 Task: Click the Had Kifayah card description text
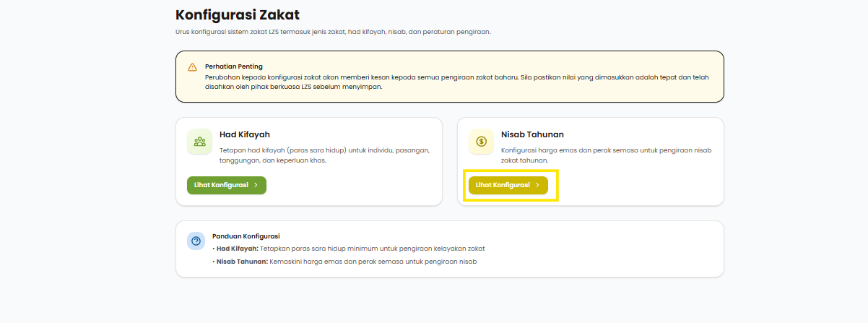(x=324, y=155)
